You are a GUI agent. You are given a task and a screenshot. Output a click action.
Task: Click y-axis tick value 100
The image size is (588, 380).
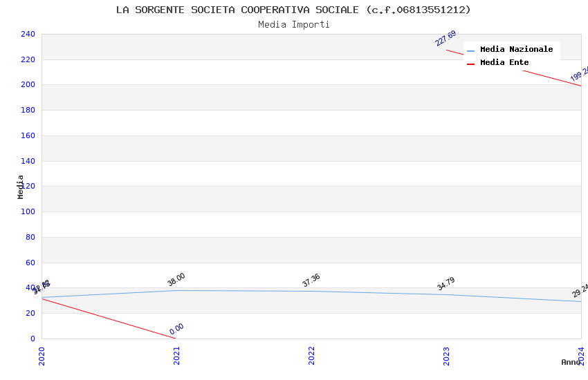[x=28, y=211]
